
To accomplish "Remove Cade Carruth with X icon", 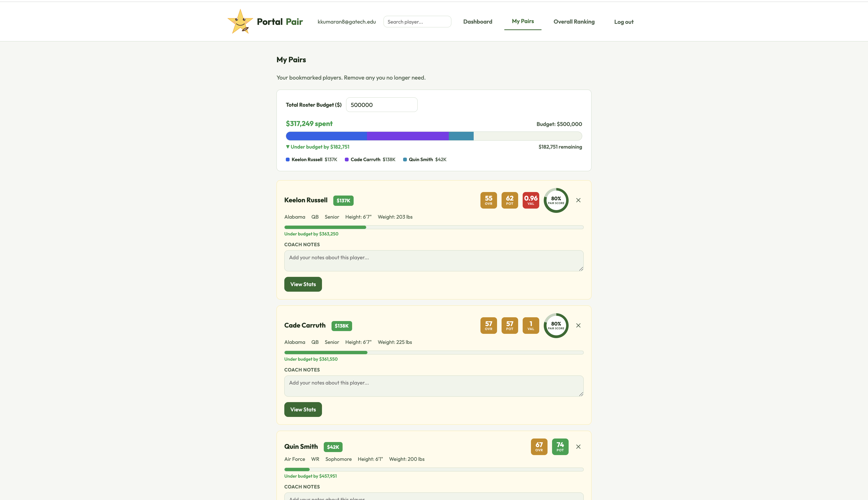I will tap(578, 326).
